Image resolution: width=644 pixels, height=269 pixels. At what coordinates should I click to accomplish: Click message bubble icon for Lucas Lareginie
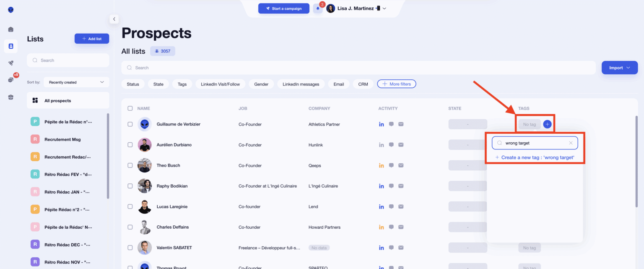[391, 206]
